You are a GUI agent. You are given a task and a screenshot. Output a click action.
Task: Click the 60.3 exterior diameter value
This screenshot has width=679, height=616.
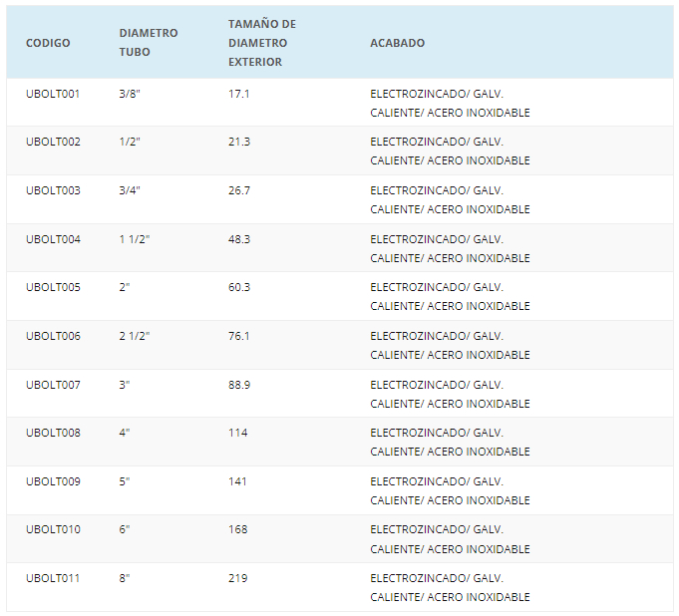(239, 287)
